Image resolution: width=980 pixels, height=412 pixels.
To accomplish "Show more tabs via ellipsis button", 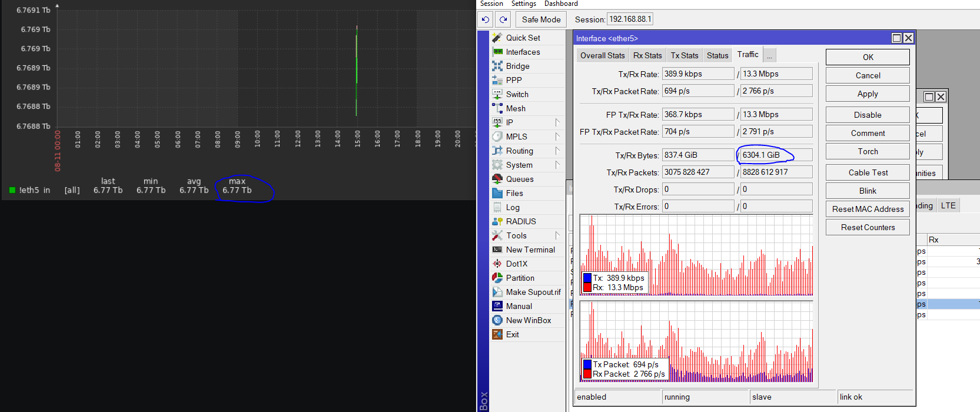I will pyautogui.click(x=769, y=55).
